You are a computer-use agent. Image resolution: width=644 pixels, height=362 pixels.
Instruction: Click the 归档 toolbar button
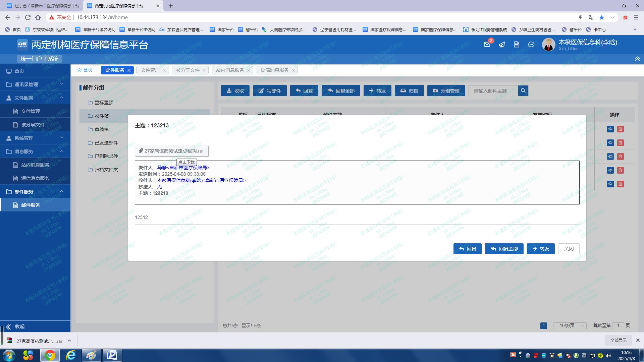(409, 91)
